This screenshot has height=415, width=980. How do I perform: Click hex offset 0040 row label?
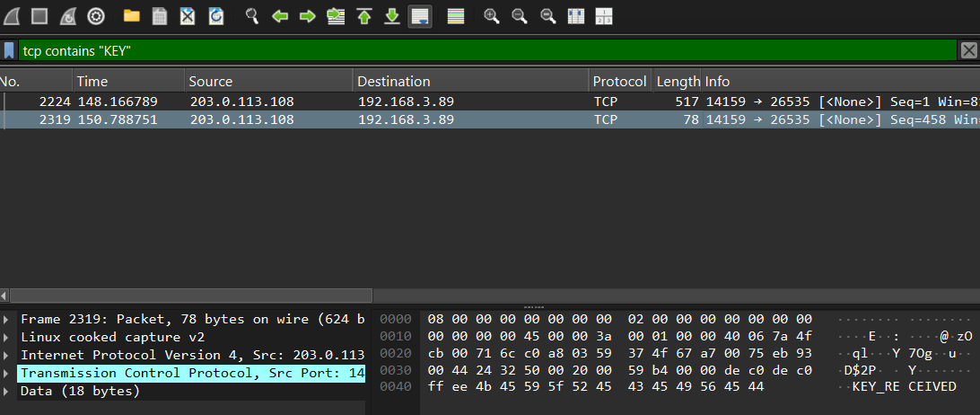point(396,387)
